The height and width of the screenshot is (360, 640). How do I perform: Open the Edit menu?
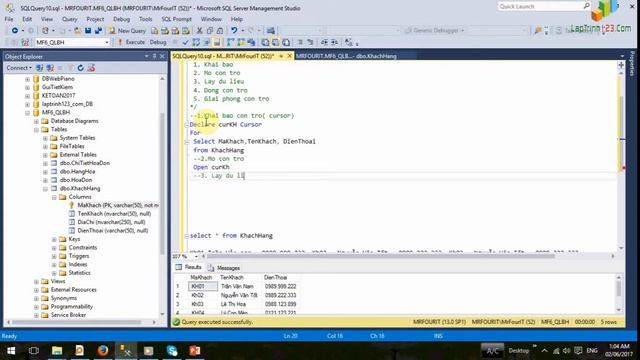pos(27,19)
